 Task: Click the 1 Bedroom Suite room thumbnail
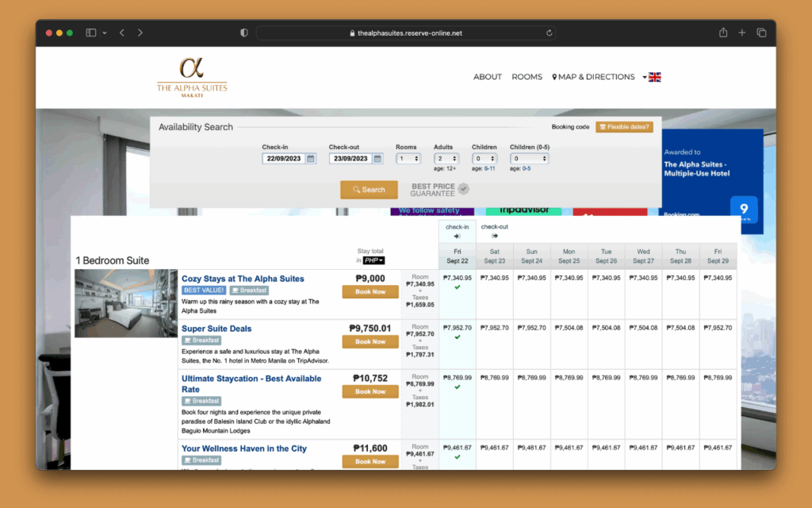(126, 303)
